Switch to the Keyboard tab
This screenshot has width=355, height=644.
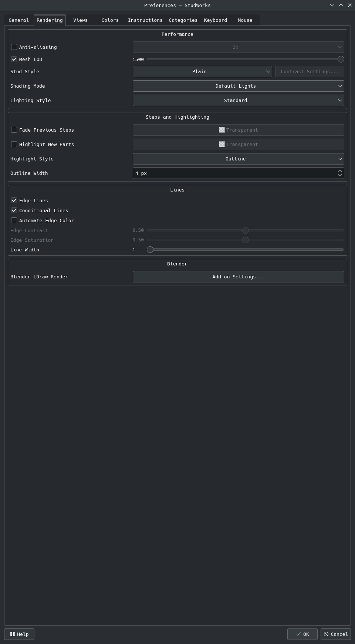(x=215, y=20)
